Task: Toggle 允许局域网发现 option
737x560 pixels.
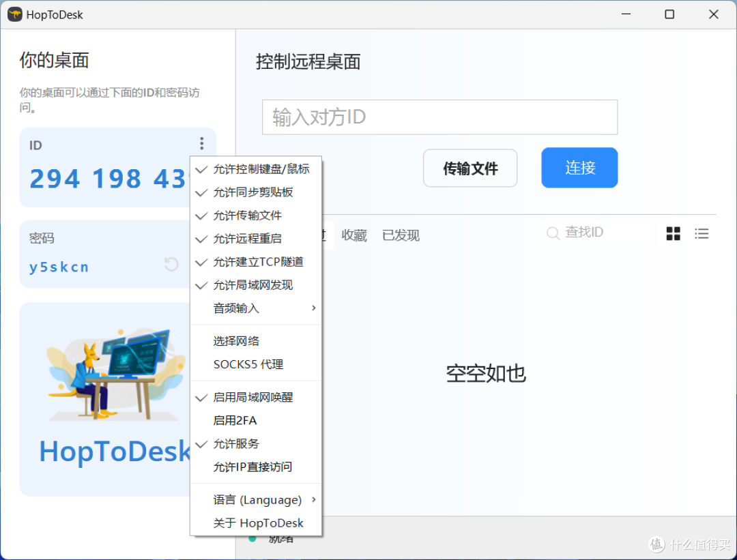Action: [x=256, y=285]
